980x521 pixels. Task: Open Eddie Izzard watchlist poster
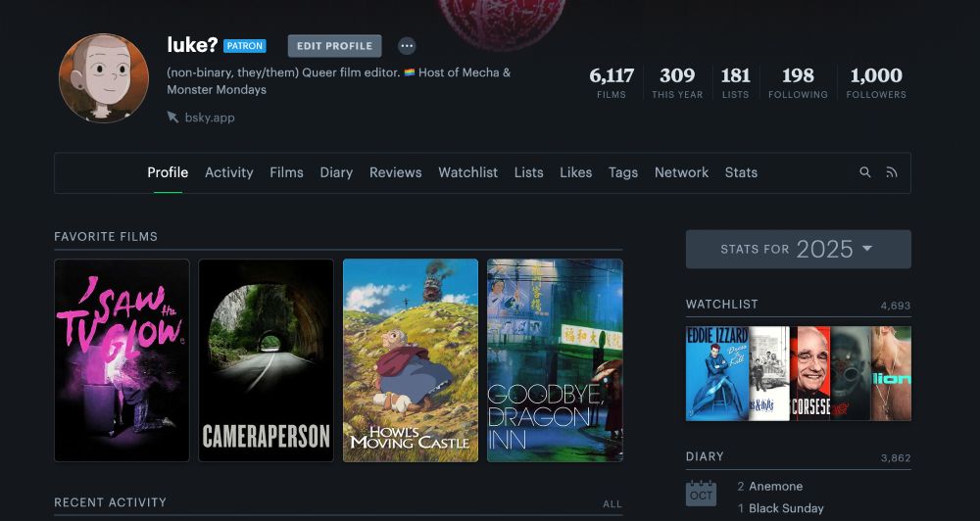pyautogui.click(x=717, y=373)
